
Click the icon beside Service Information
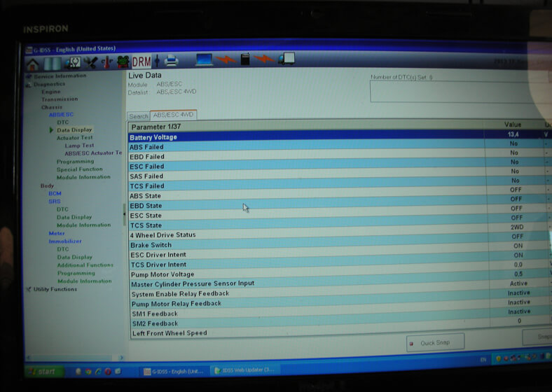(29, 76)
